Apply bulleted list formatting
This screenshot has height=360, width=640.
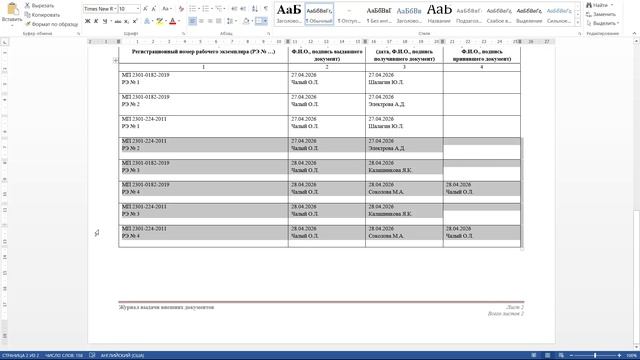[x=192, y=9]
